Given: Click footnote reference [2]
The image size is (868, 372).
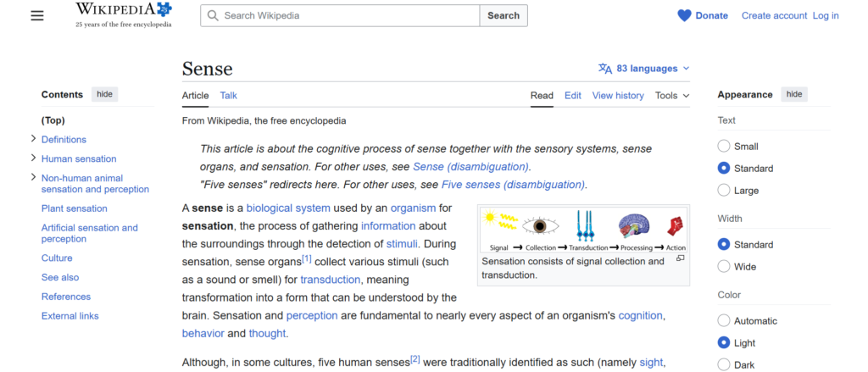Looking at the screenshot, I should click(415, 359).
